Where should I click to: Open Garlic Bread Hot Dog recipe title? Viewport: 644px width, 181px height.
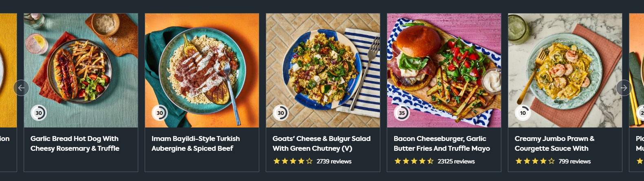pyautogui.click(x=75, y=143)
